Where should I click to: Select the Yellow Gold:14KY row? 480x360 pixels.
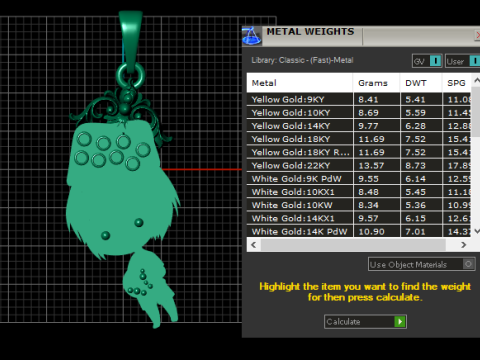[x=359, y=126]
